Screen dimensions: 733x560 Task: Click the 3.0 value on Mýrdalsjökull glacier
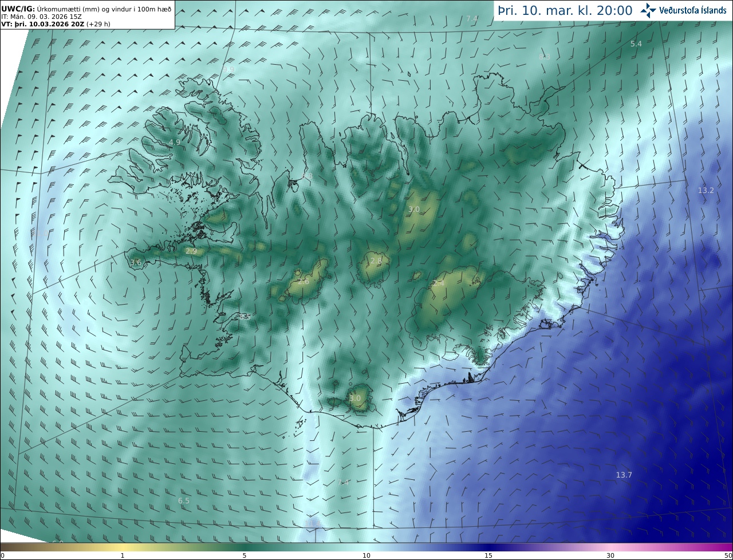pos(355,398)
